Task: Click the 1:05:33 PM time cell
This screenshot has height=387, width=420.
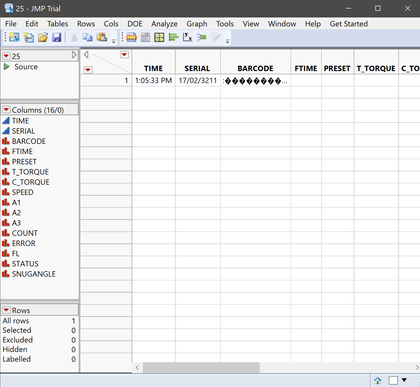Action: [153, 81]
